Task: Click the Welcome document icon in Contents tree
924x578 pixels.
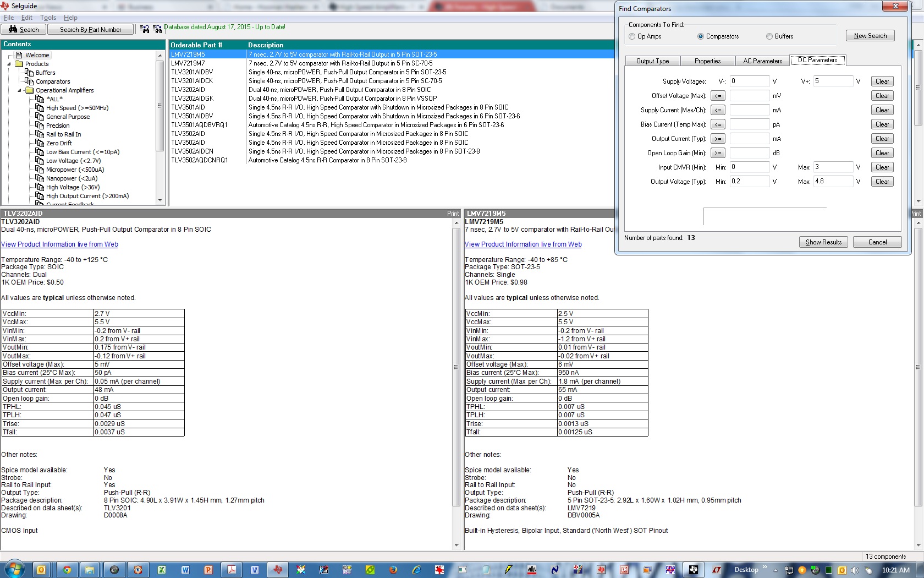Action: point(19,55)
